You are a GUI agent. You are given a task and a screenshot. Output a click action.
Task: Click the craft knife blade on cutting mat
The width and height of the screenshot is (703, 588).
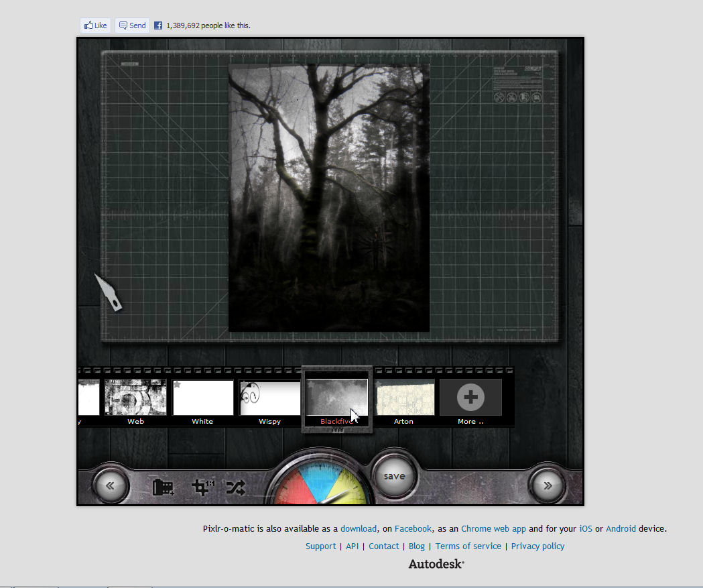pyautogui.click(x=108, y=292)
